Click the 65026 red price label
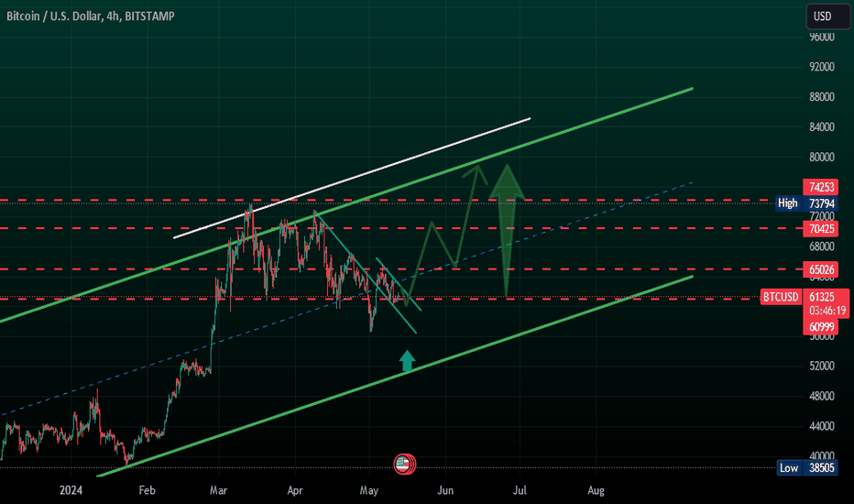854x504 pixels. (821, 269)
